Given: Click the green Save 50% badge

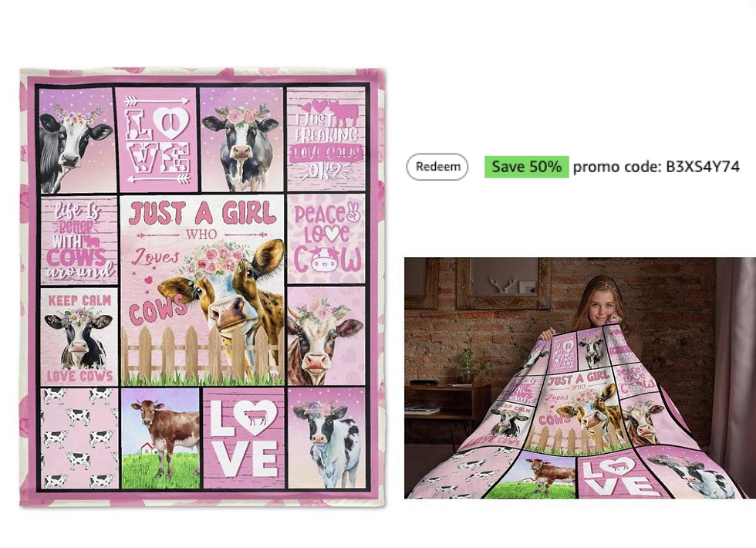Looking at the screenshot, I should tap(526, 167).
